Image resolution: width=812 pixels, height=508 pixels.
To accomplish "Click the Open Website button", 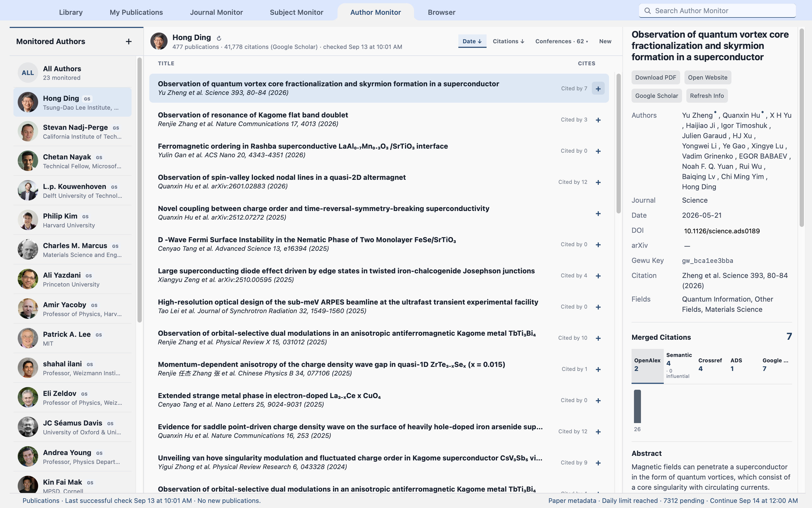I will pos(707,78).
